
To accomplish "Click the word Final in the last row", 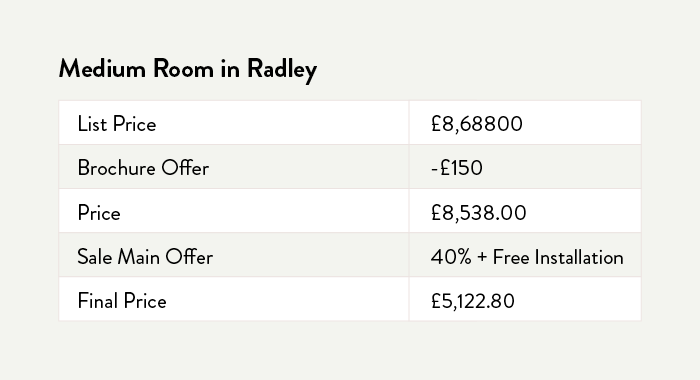I will [98, 301].
